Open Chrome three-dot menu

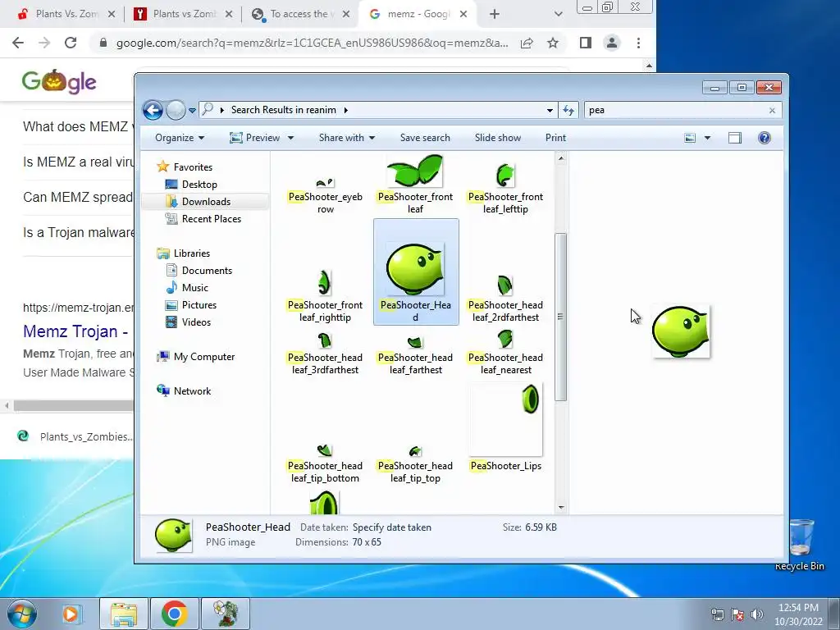click(x=638, y=43)
